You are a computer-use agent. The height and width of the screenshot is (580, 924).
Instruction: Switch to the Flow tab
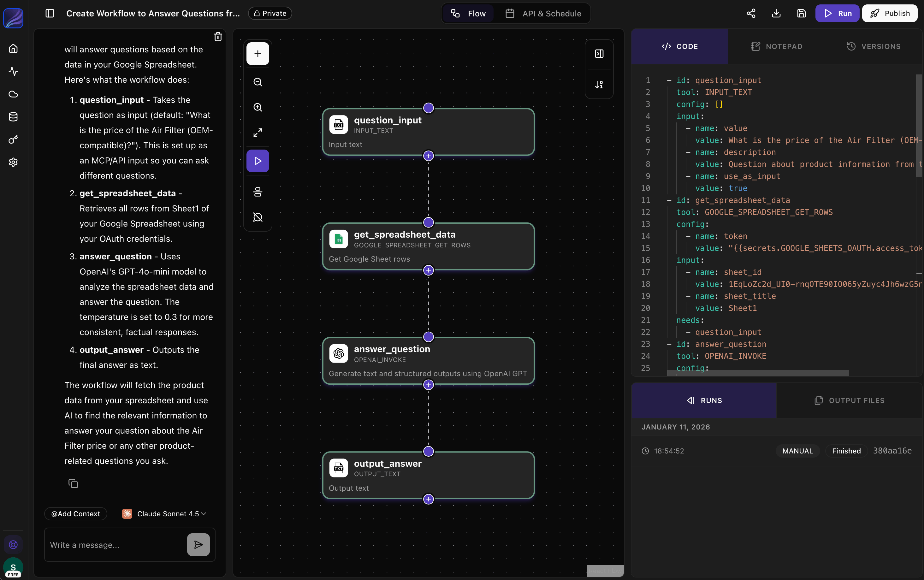coord(468,14)
